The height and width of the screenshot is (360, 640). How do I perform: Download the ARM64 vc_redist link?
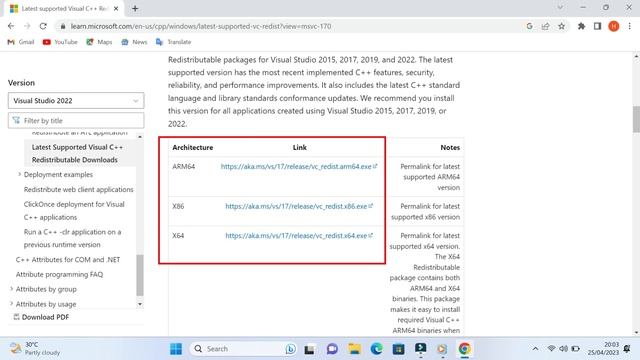click(298, 167)
